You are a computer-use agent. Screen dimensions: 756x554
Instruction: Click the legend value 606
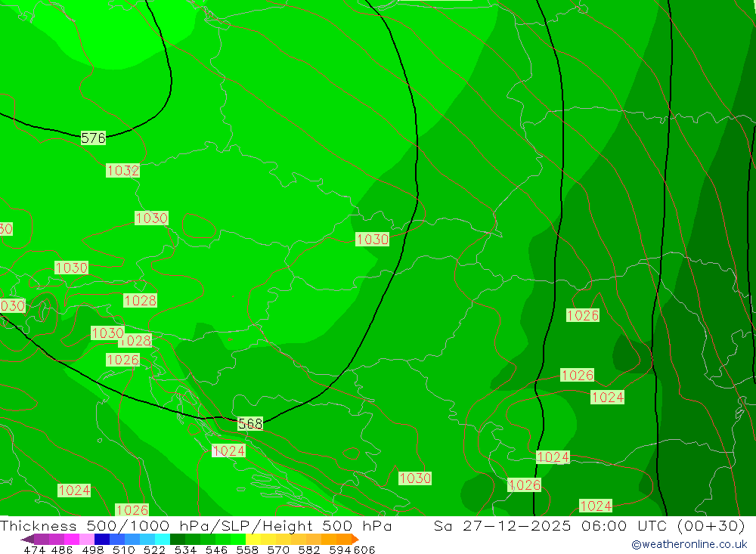point(364,549)
